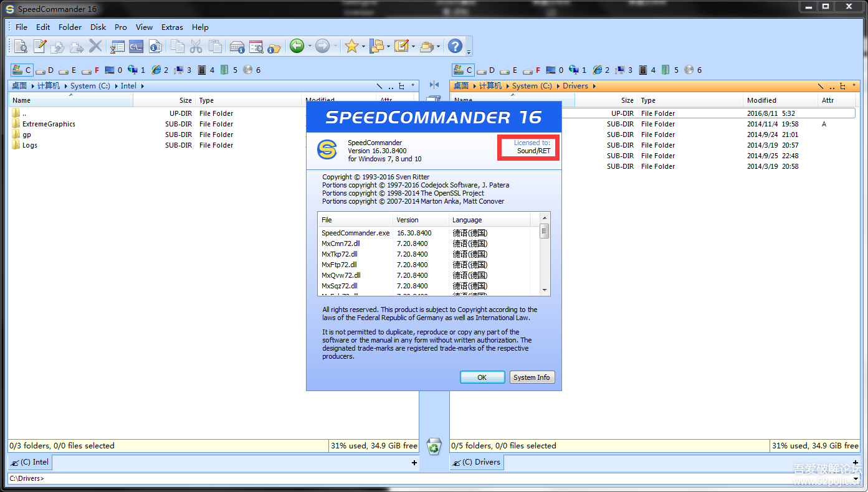Click the document properties info toolbar icon
This screenshot has width=868, height=492.
coord(155,46)
